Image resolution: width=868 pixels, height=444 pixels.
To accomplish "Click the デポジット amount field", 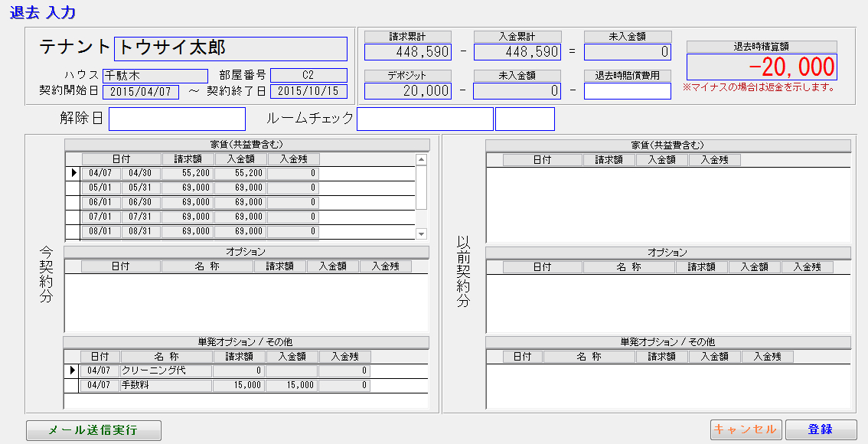I will click(407, 91).
